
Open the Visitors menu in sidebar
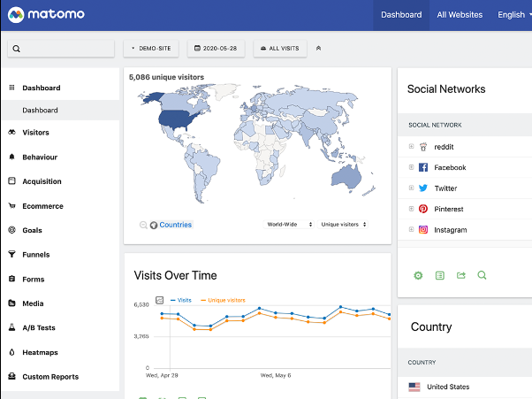(35, 133)
